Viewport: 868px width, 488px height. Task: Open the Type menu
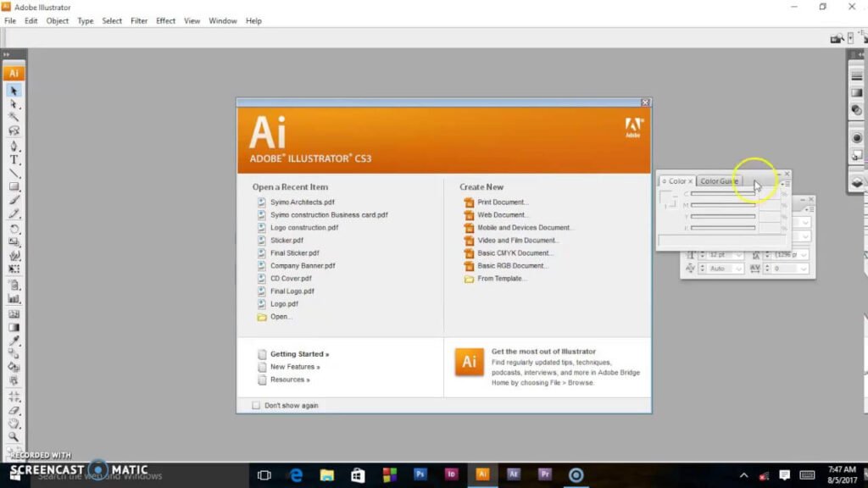click(x=86, y=20)
